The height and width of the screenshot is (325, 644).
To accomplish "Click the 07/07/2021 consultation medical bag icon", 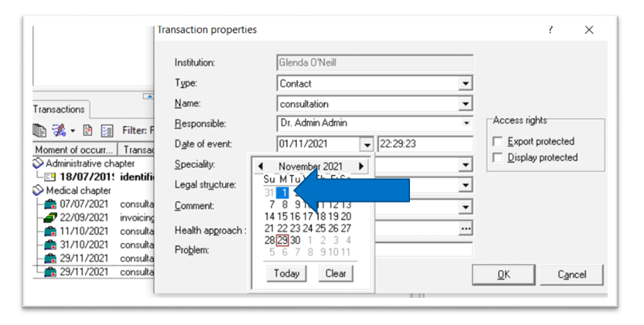I will pos(51,203).
